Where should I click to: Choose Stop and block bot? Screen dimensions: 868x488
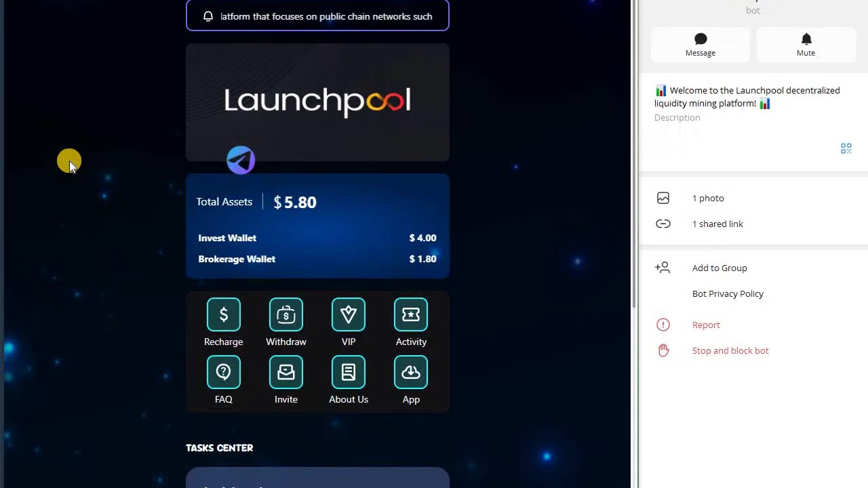click(x=730, y=350)
